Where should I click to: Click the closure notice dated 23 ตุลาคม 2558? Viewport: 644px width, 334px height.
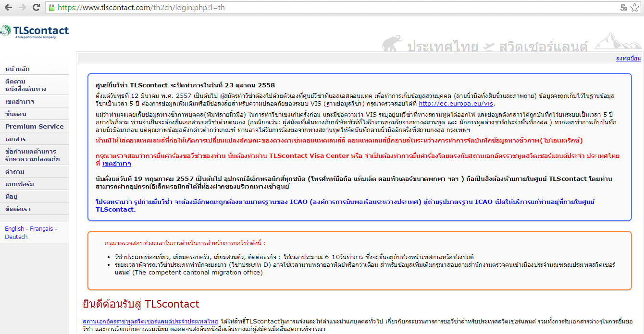click(185, 85)
